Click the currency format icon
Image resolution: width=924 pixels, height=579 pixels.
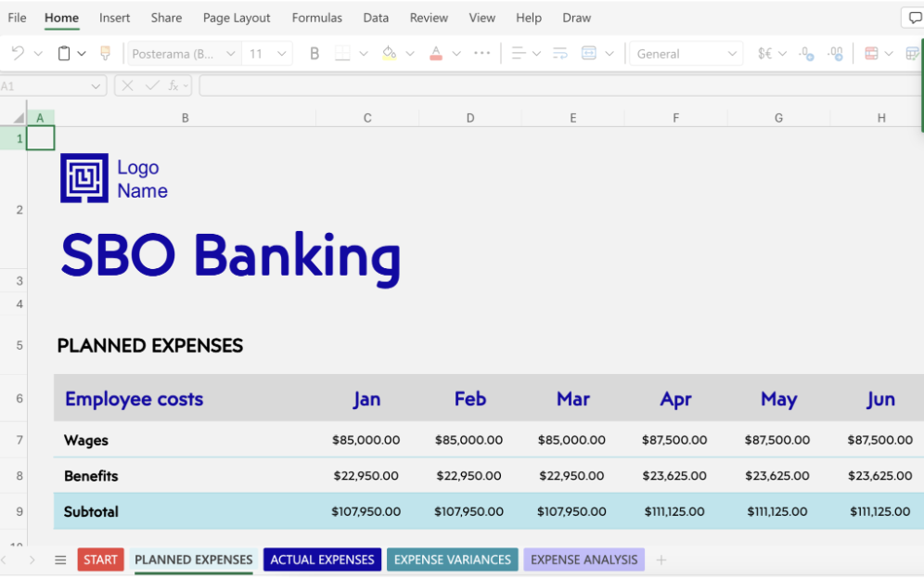point(764,54)
